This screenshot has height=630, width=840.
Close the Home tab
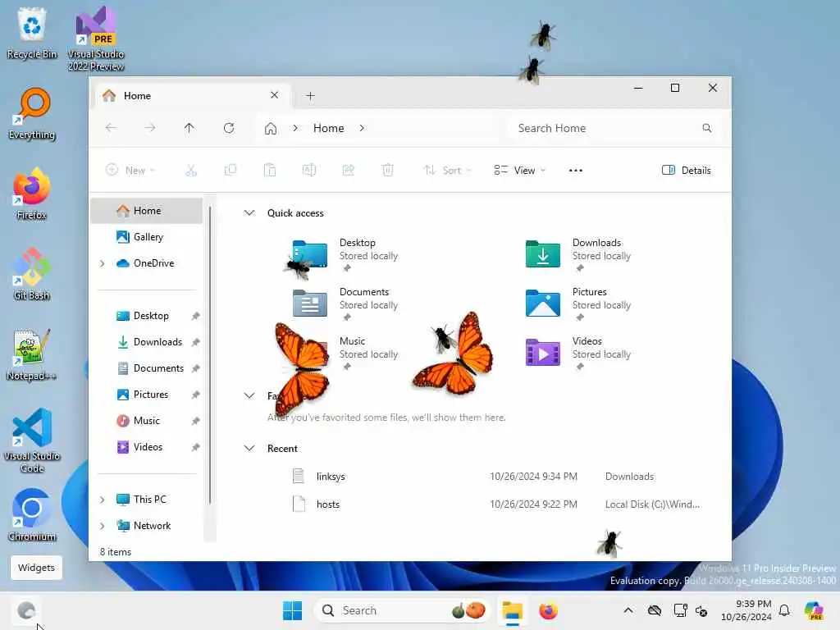coord(274,95)
